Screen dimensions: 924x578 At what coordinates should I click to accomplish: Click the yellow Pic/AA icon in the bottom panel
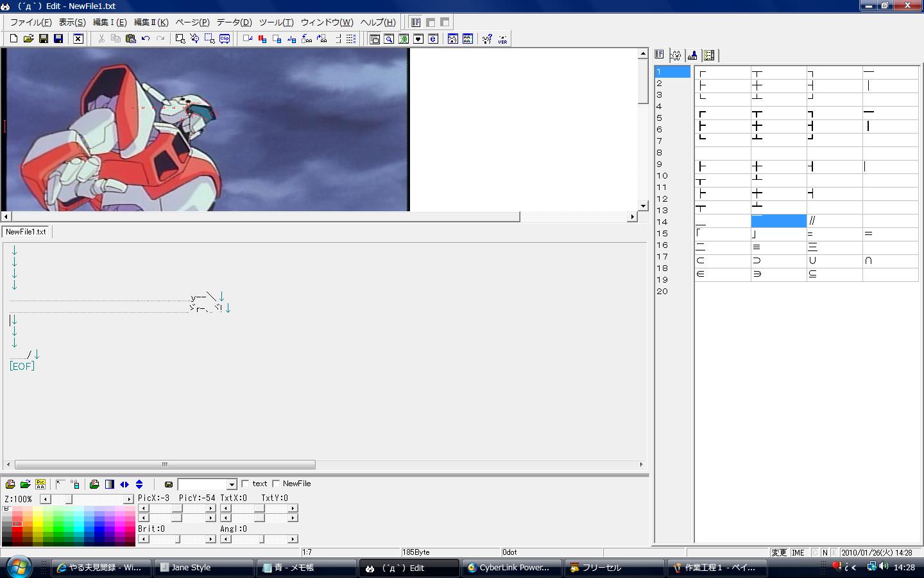40,484
